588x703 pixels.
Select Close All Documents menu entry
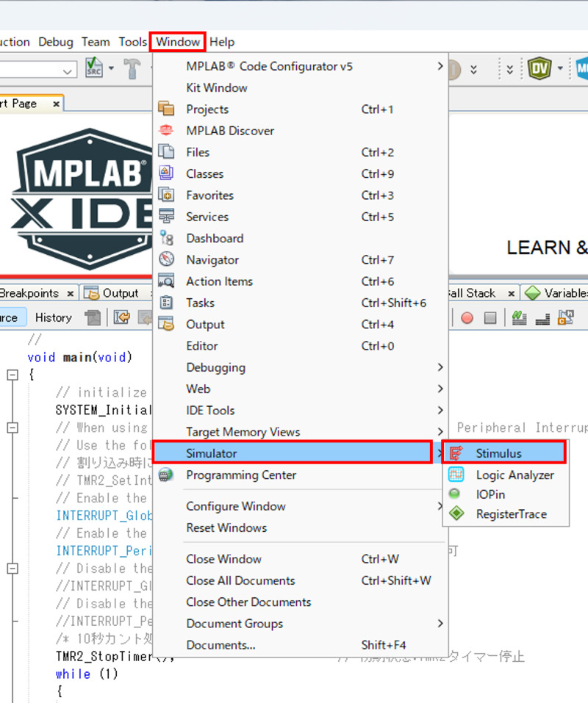click(240, 580)
